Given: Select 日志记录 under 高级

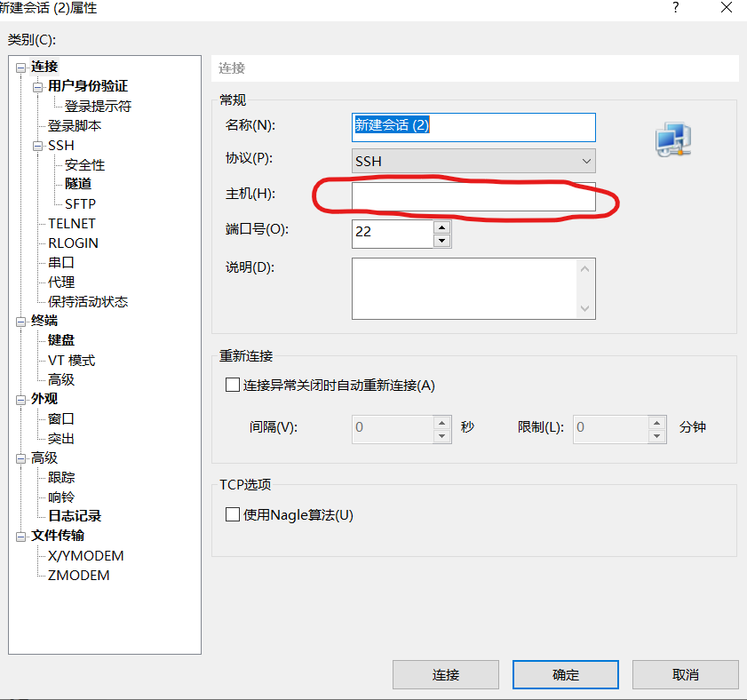Looking at the screenshot, I should click(x=75, y=516).
